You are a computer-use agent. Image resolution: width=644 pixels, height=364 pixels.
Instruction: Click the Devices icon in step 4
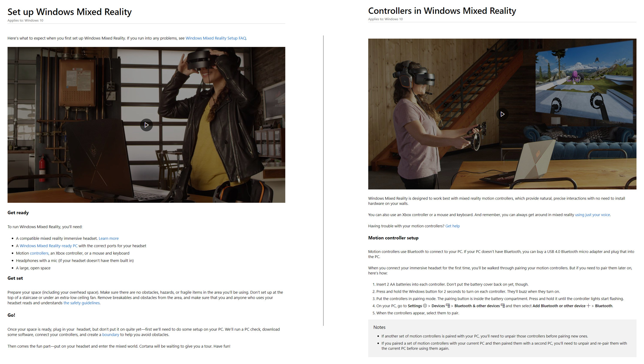tap(448, 306)
